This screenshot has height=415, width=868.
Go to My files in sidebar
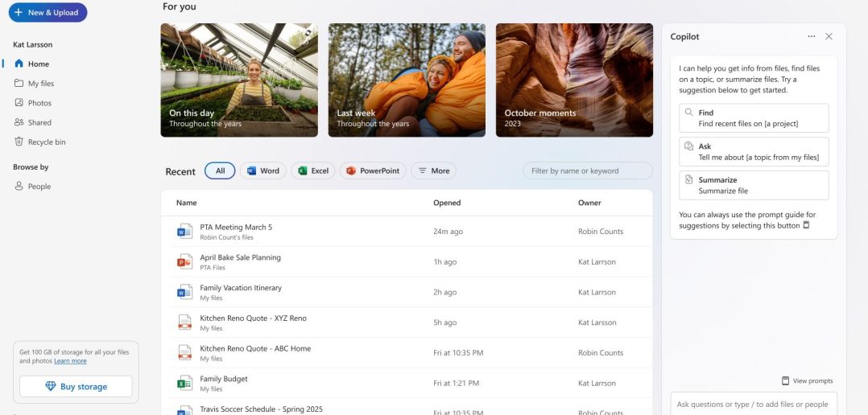40,84
